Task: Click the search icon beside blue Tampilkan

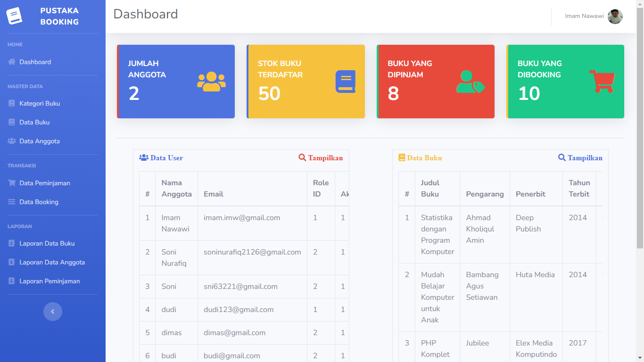Action: tap(561, 157)
